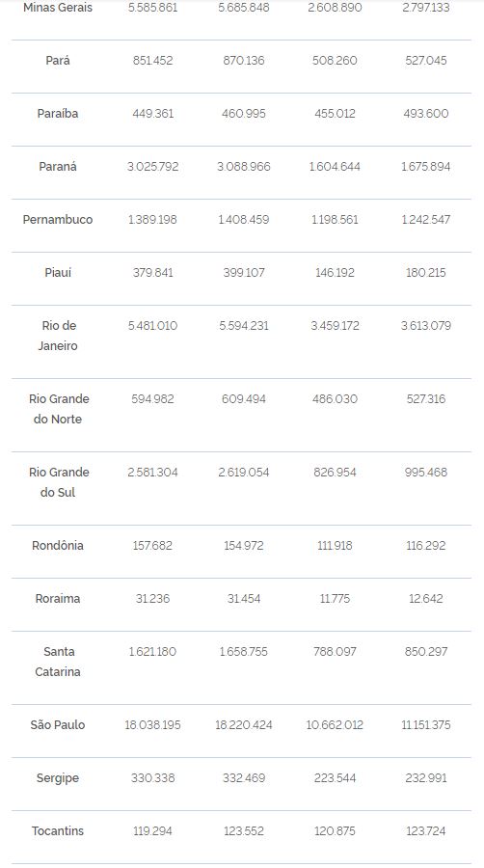Select Paraíba value 449.361

coord(152,114)
